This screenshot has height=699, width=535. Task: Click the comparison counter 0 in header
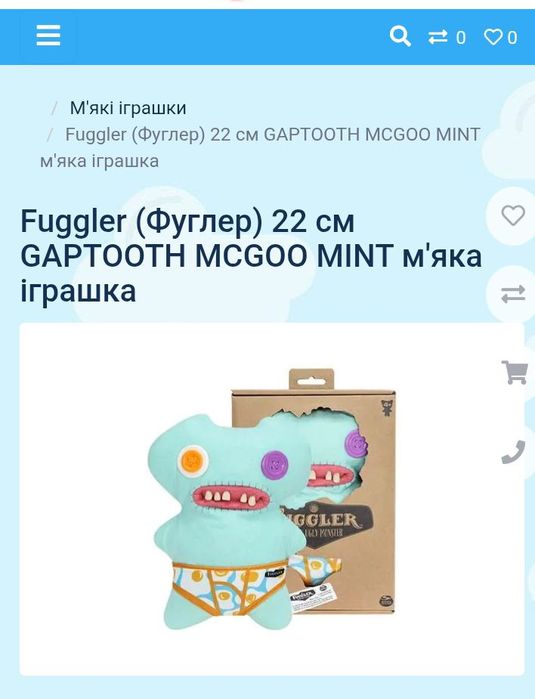point(461,37)
